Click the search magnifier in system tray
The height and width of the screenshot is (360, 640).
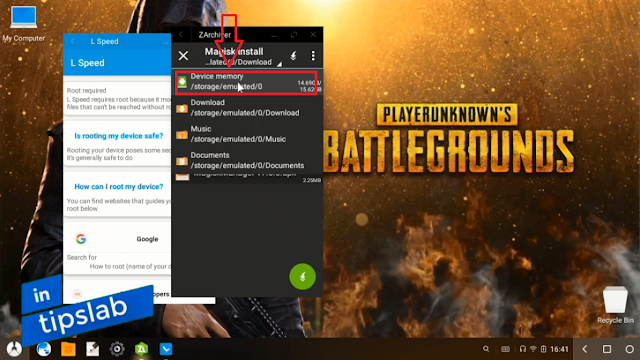486,349
